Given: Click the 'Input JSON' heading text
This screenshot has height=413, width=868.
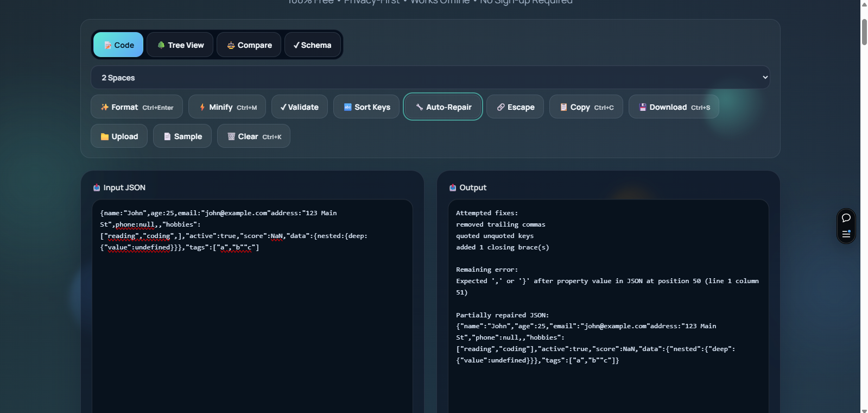Looking at the screenshot, I should (x=124, y=187).
